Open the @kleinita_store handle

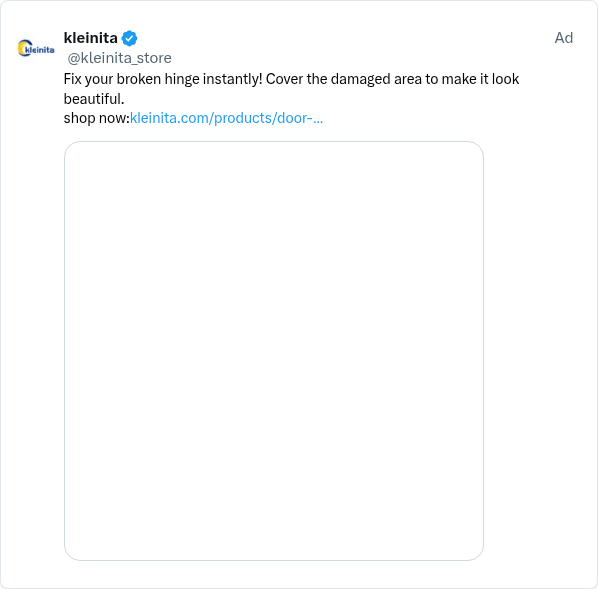119,58
